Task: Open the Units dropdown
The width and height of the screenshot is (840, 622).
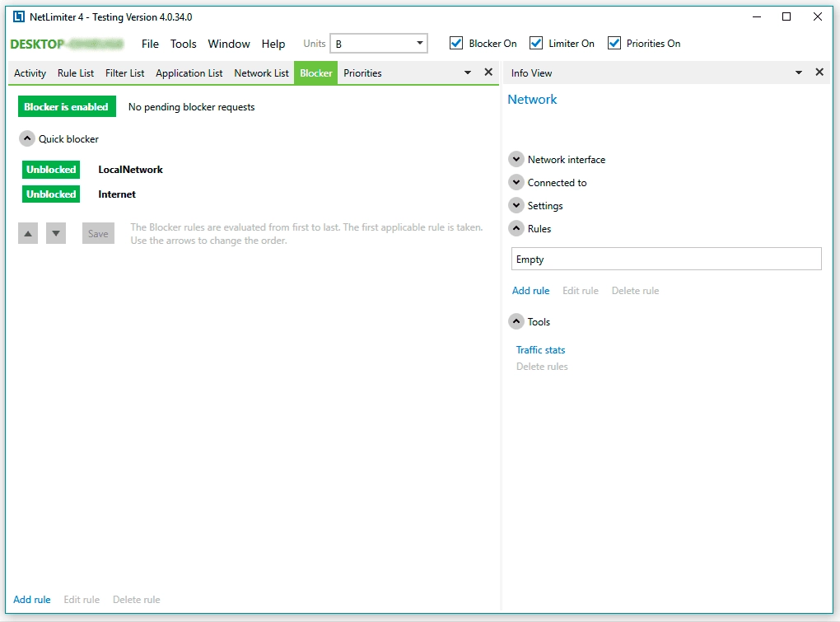Action: click(379, 44)
